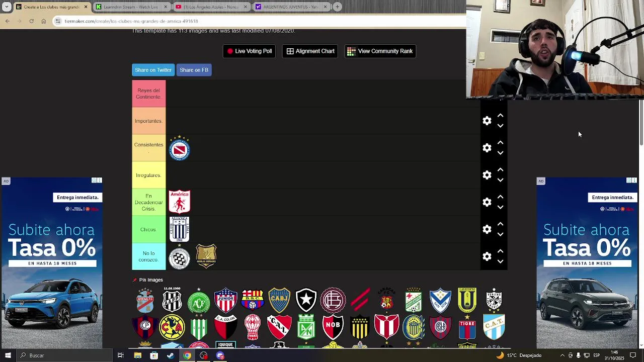The image size is (644, 362).
Task: Move Consistentes row up
Action: tap(500, 143)
